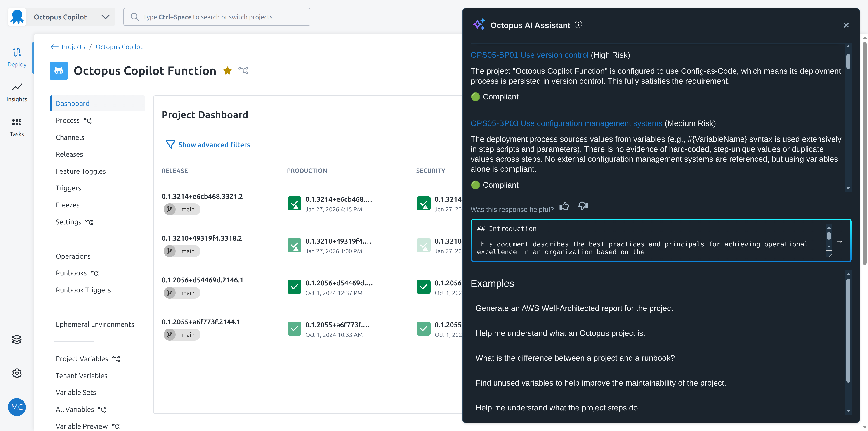Select Deploy in the left sidebar
Viewport: 868px width, 431px height.
pyautogui.click(x=17, y=57)
